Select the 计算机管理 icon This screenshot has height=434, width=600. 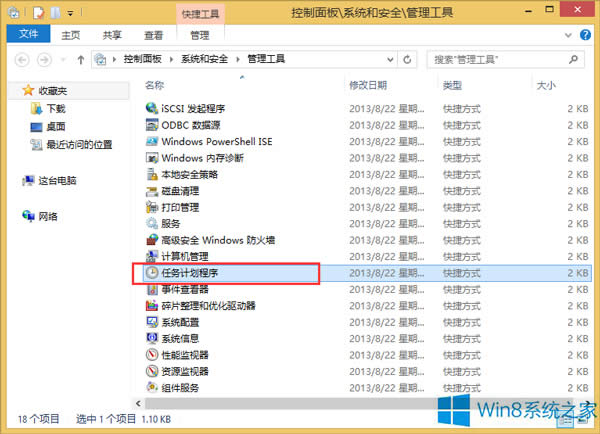152,256
